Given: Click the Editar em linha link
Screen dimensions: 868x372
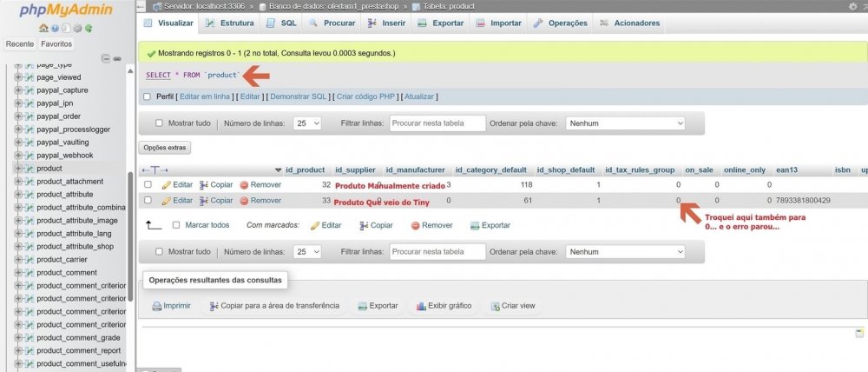Looking at the screenshot, I should [205, 96].
